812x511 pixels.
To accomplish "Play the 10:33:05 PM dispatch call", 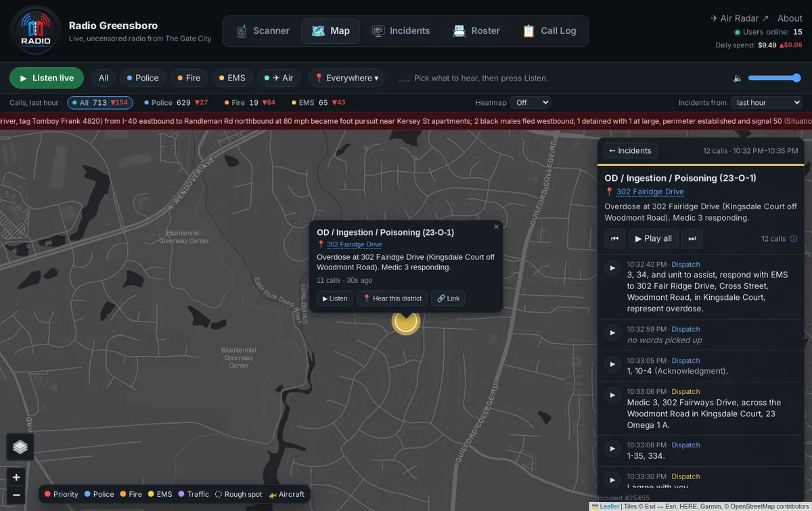I will pos(612,364).
